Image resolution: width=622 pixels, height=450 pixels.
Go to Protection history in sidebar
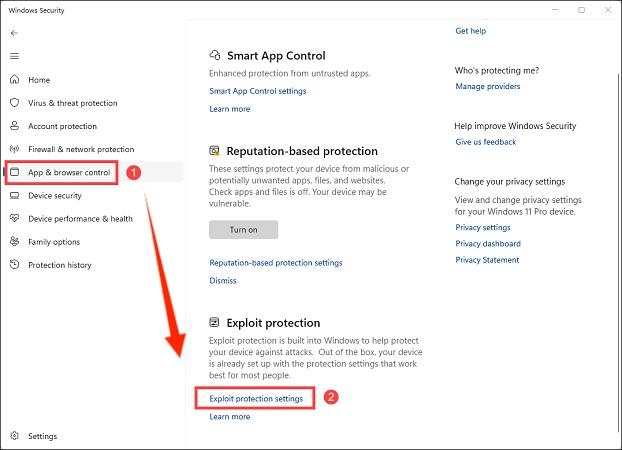(60, 265)
